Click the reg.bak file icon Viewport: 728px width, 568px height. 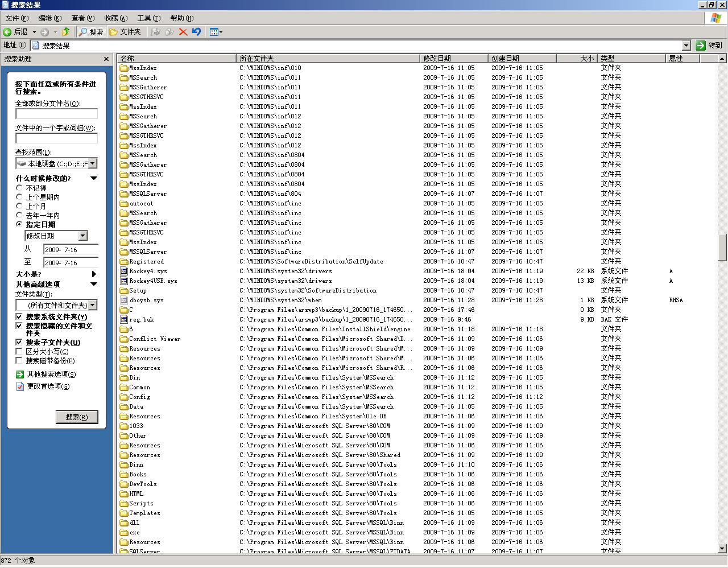(124, 320)
